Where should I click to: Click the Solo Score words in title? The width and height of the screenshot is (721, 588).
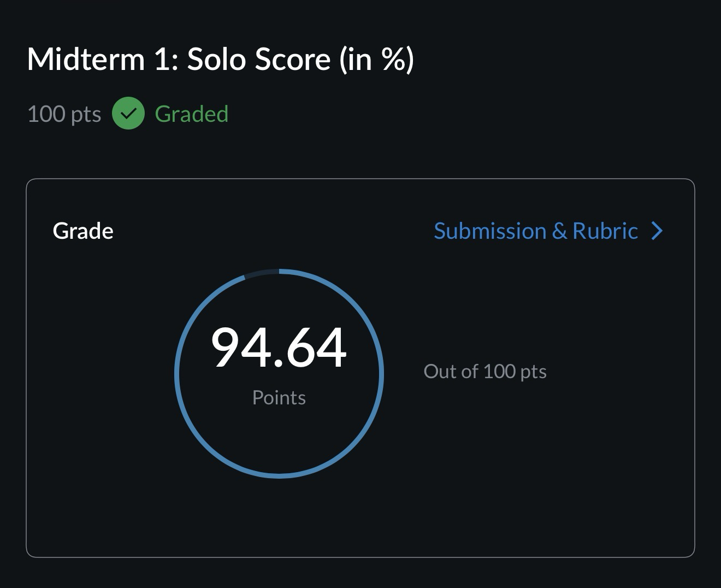(x=259, y=59)
